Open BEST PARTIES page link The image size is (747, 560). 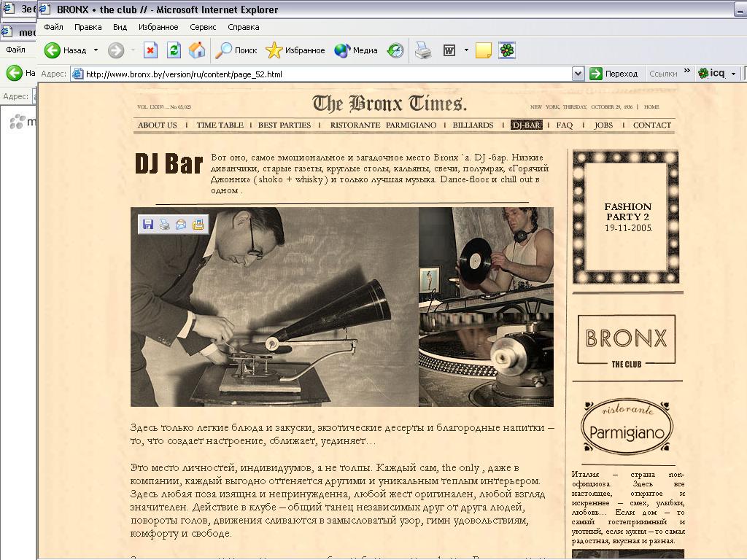pos(285,125)
